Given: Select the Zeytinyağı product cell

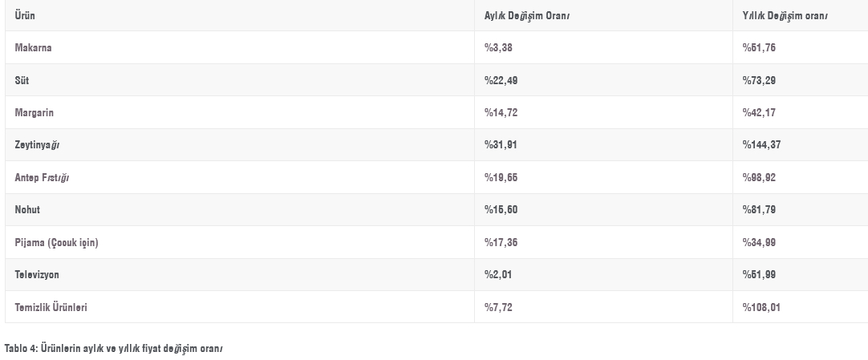Looking at the screenshot, I should pos(37,145).
